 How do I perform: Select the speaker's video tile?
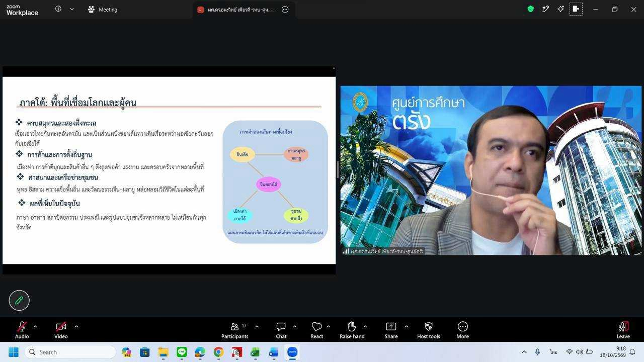[491, 170]
